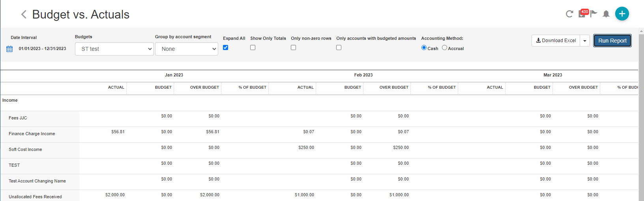The width and height of the screenshot is (644, 201).
Task: Select the Cash accounting method
Action: [x=424, y=48]
